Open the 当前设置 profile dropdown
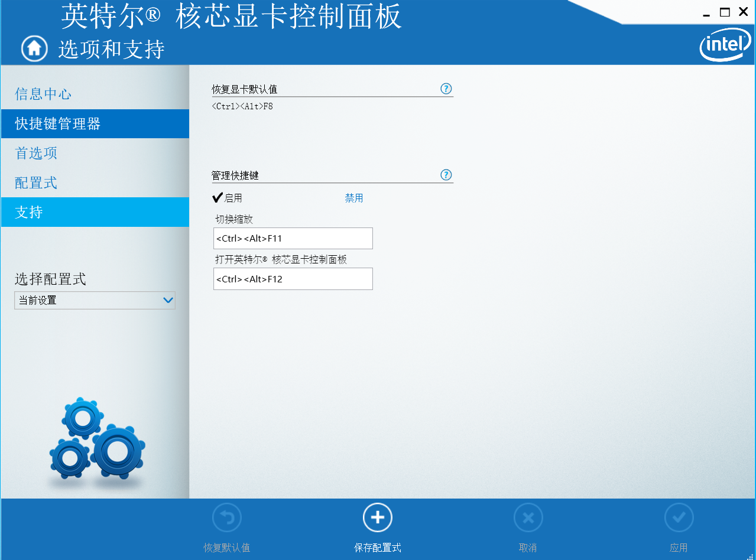756x560 pixels. click(95, 300)
